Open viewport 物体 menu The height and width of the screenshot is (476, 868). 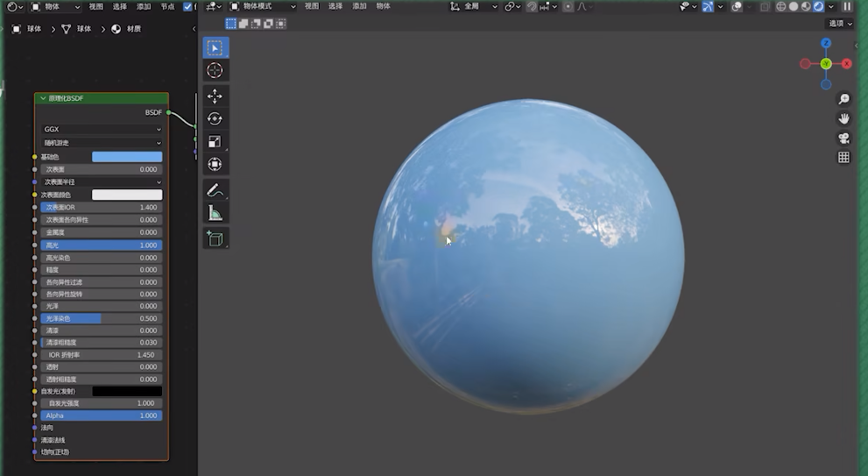coord(383,7)
